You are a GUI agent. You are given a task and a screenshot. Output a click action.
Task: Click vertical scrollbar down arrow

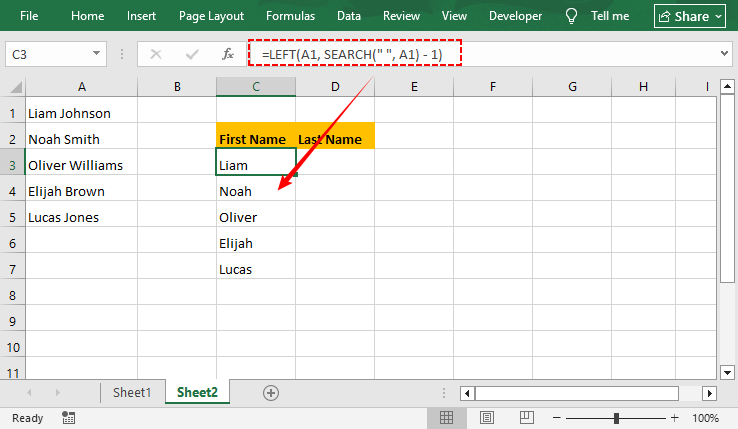coord(727,372)
